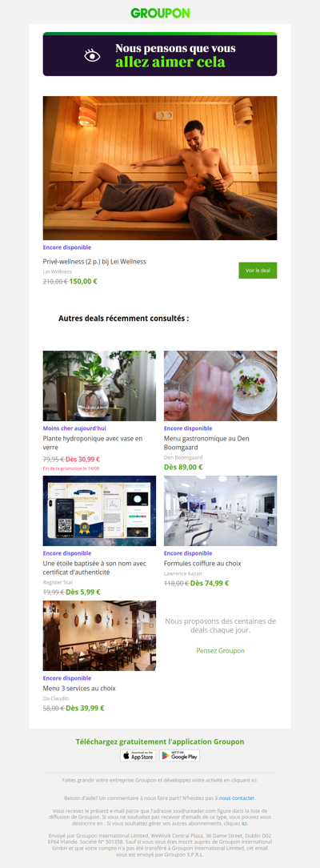Select 'Privé-wellness (2 p.) bij Lei Wellness' title
The width and height of the screenshot is (320, 868).
click(94, 261)
